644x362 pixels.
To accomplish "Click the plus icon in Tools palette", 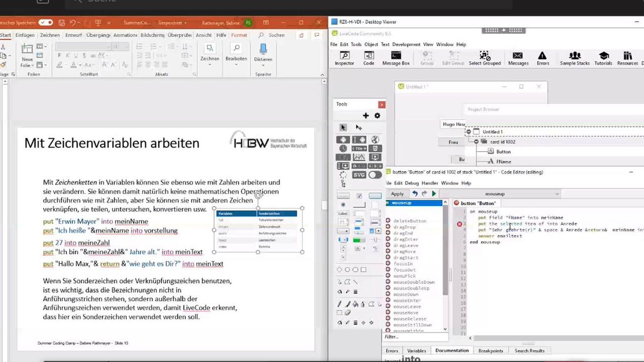I will pyautogui.click(x=366, y=115).
